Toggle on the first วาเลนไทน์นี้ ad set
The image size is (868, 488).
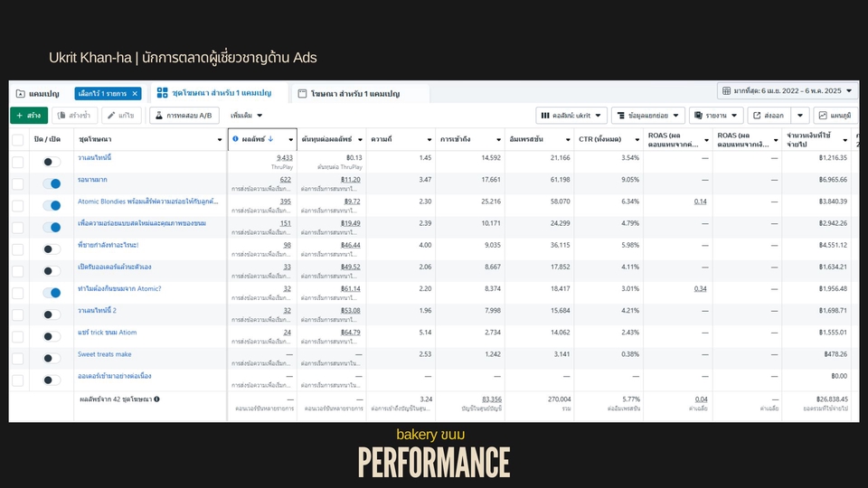pos(52,162)
